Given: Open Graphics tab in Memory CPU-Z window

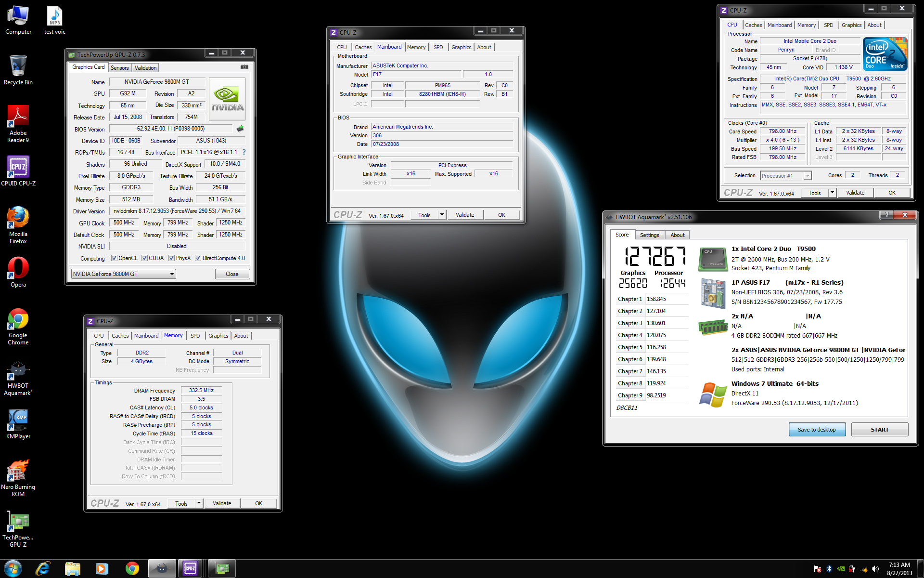Looking at the screenshot, I should tap(218, 336).
